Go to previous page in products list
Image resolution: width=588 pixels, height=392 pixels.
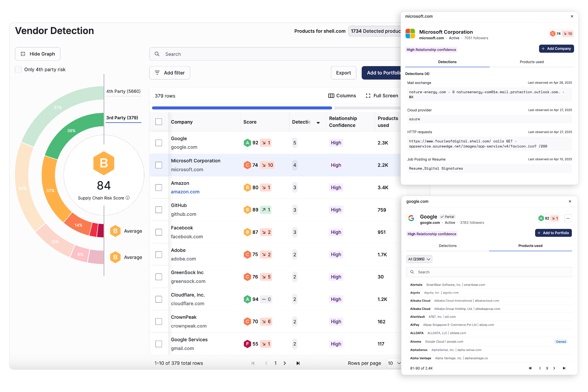tap(540, 368)
